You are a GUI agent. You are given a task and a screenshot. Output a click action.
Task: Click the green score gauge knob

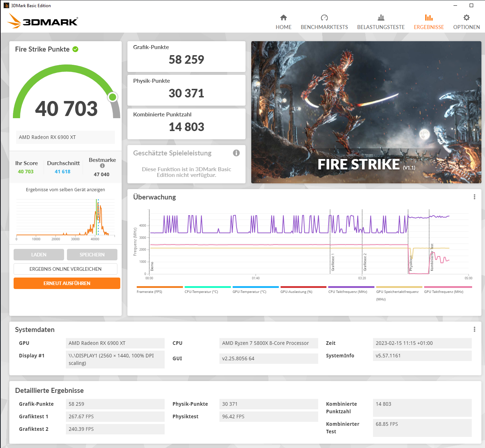[x=113, y=97]
